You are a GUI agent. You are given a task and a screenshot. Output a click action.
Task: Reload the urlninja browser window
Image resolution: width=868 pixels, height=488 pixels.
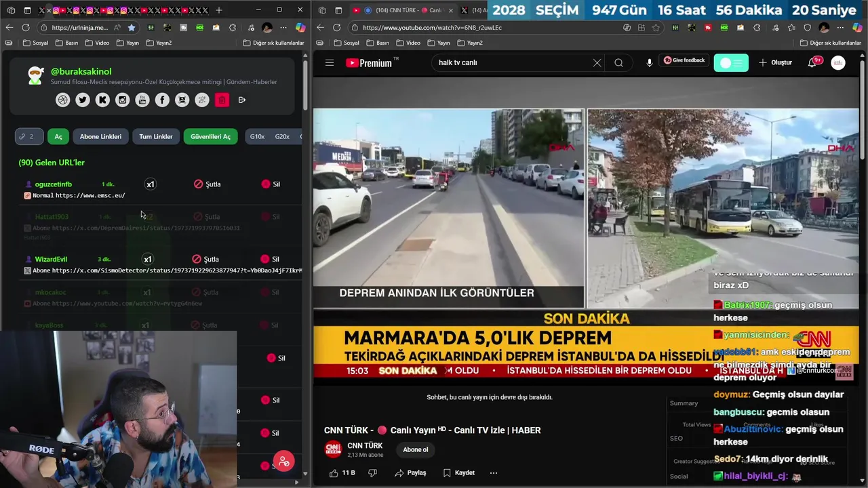(26, 27)
